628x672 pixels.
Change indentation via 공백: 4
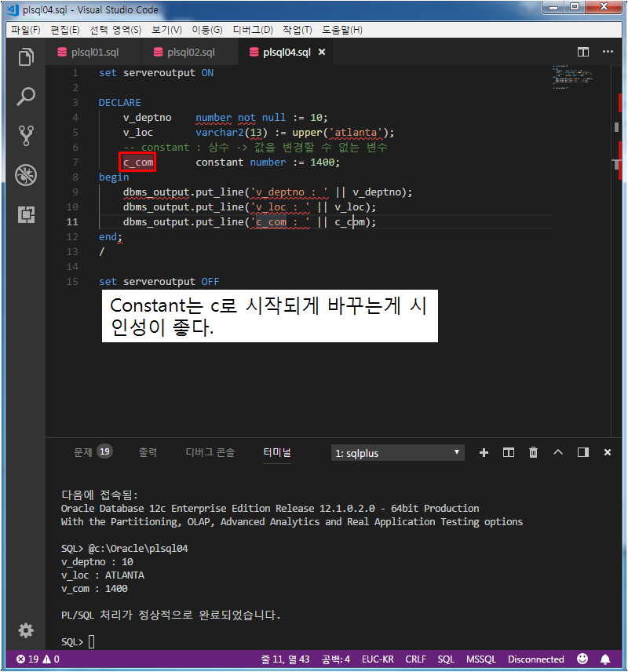pos(336,659)
